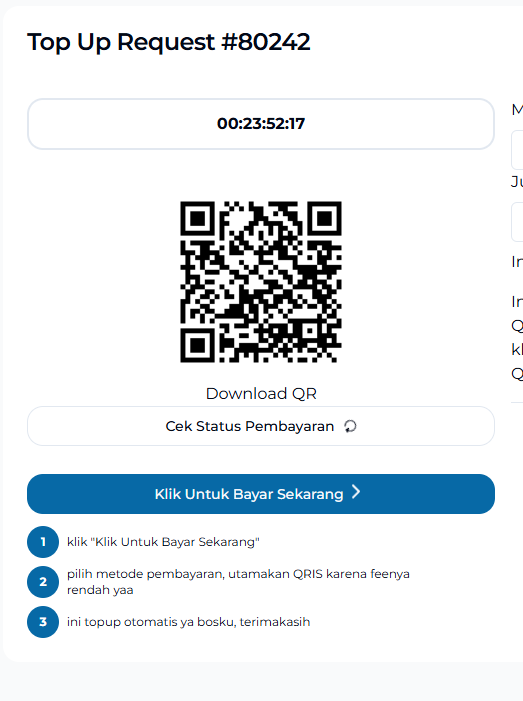Click the refresh icon beside Cek Status Pembayaran

point(350,427)
